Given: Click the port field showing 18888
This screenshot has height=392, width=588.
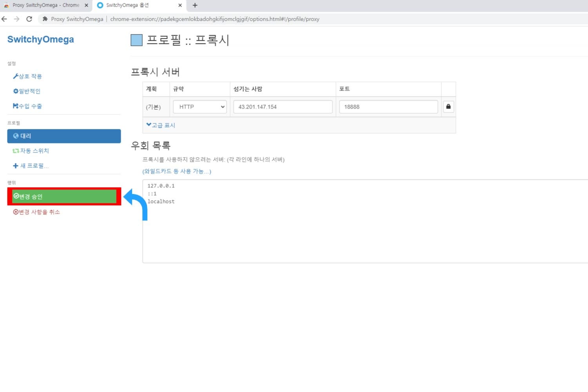Looking at the screenshot, I should [x=388, y=107].
